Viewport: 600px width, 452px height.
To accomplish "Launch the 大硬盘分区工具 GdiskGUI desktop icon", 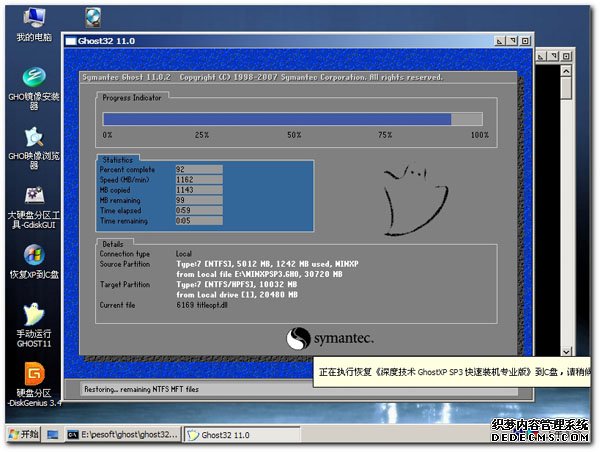I will click(34, 196).
